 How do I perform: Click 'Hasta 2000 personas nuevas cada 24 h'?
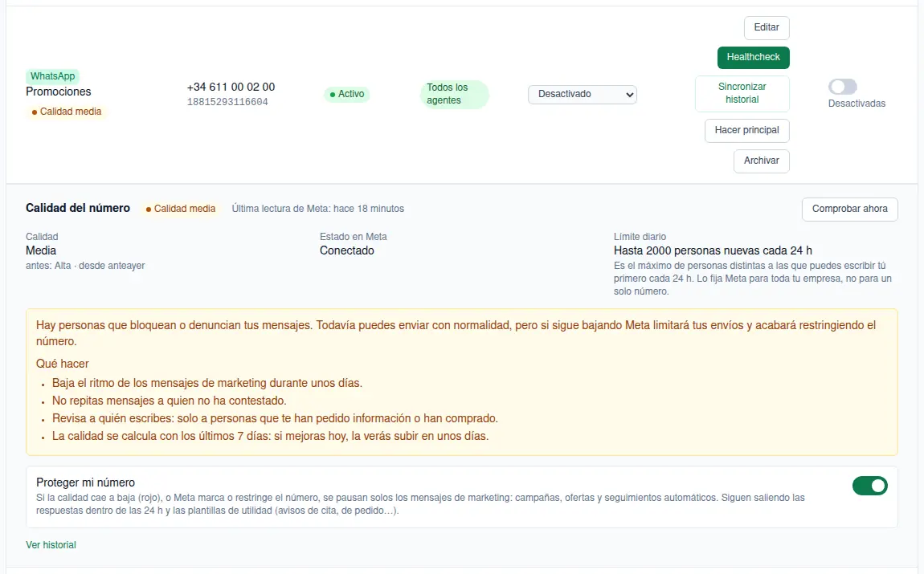[x=713, y=250]
